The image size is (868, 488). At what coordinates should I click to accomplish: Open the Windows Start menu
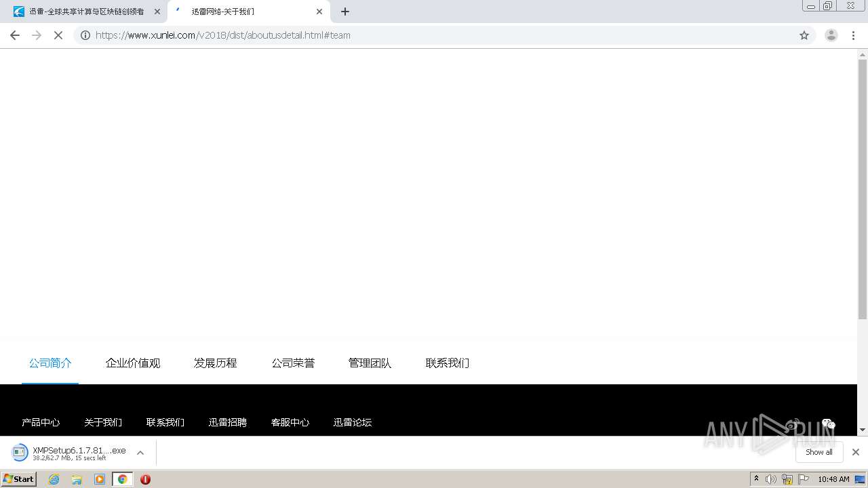click(x=19, y=479)
